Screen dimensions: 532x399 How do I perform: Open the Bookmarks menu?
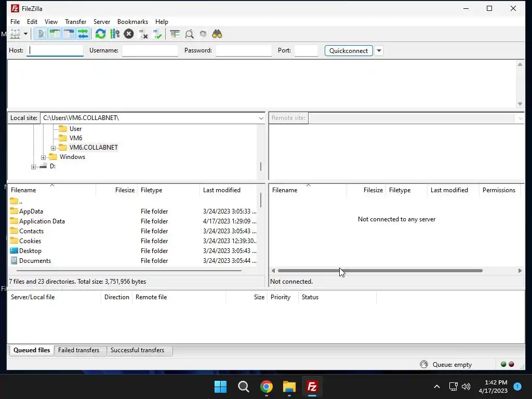(x=132, y=22)
